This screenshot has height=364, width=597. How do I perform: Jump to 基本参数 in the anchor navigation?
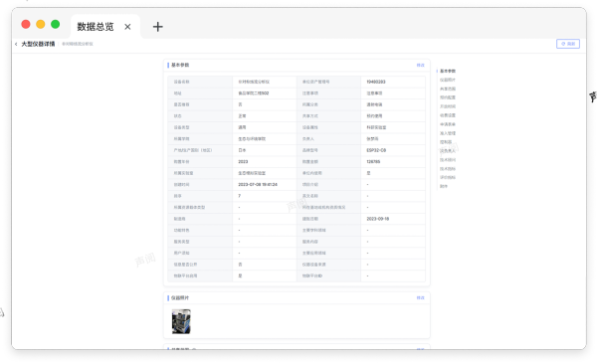448,71
